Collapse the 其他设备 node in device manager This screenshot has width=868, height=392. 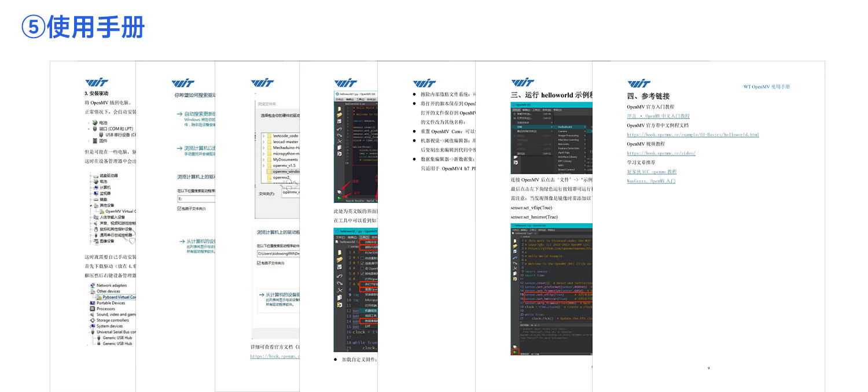point(90,205)
